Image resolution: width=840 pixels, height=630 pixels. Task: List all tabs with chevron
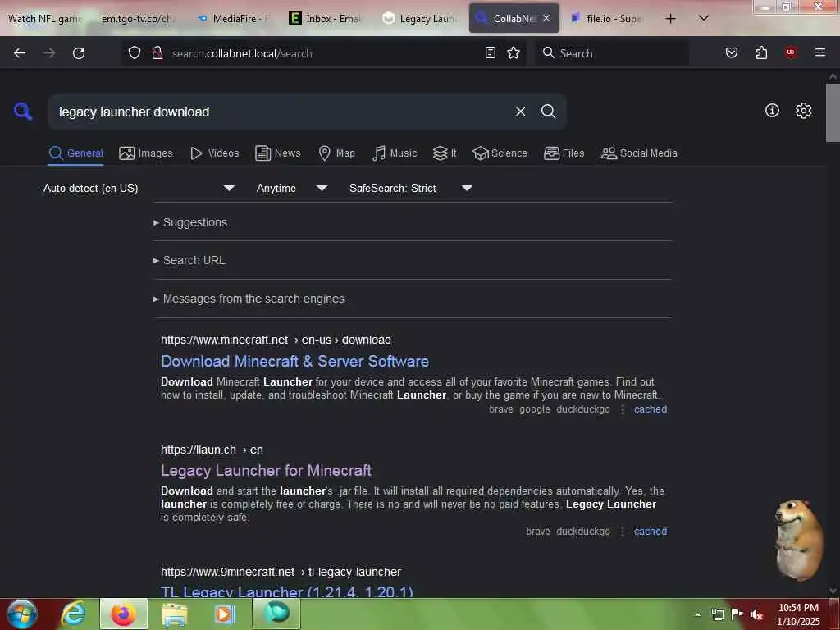(704, 18)
